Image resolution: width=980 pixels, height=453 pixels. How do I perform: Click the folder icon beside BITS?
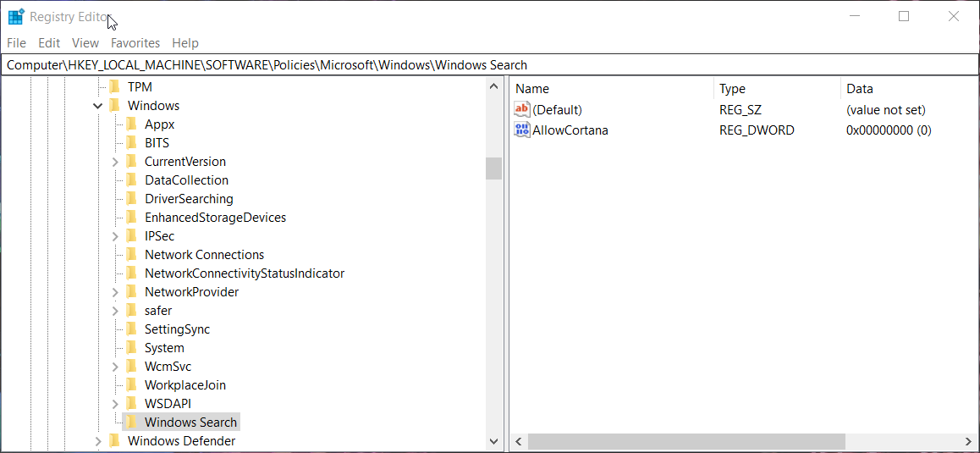coord(130,142)
